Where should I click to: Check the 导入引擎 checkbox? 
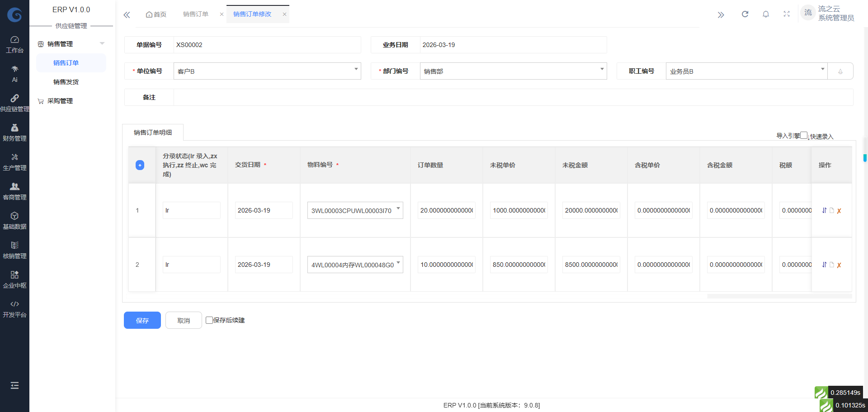[805, 135]
